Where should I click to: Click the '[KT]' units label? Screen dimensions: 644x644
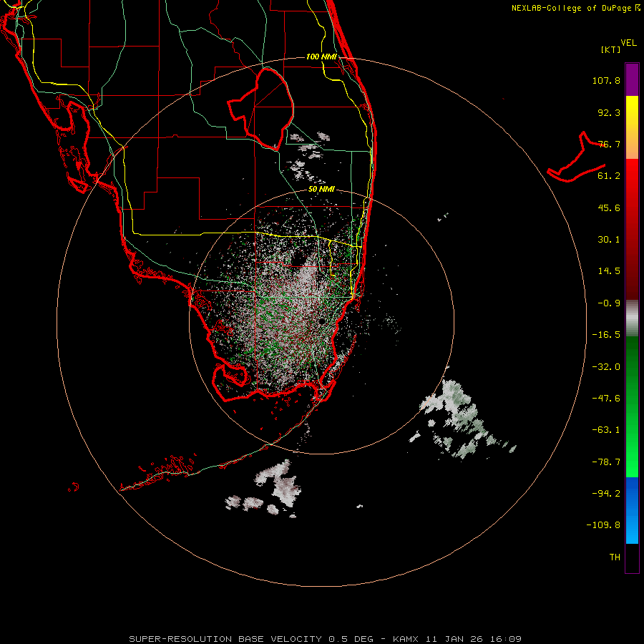(x=611, y=49)
